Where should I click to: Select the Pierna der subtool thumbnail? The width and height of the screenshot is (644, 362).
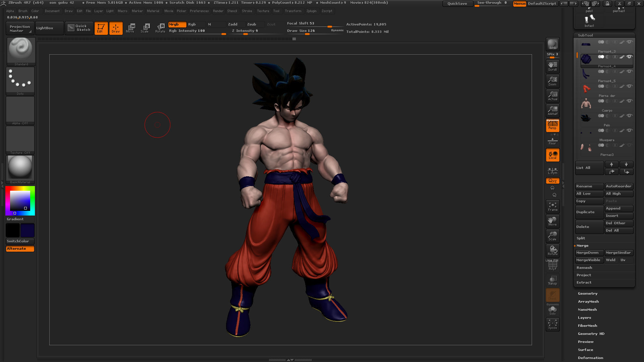click(586, 89)
